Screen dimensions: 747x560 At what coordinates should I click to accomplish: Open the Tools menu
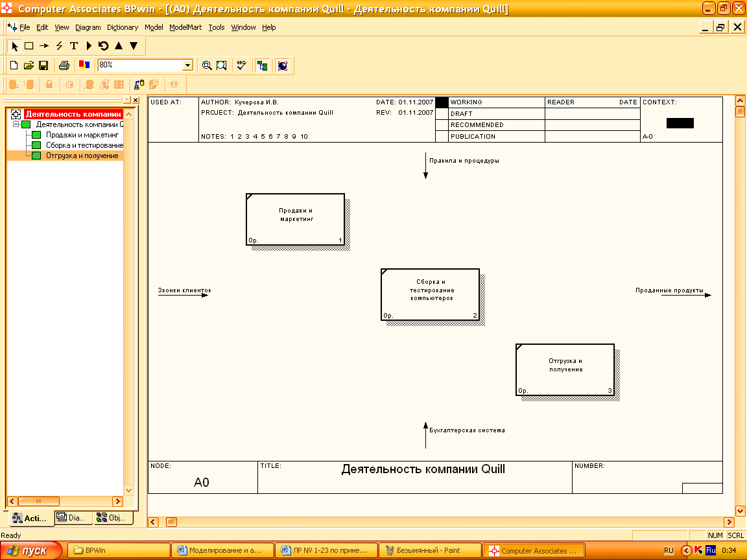[x=217, y=27]
